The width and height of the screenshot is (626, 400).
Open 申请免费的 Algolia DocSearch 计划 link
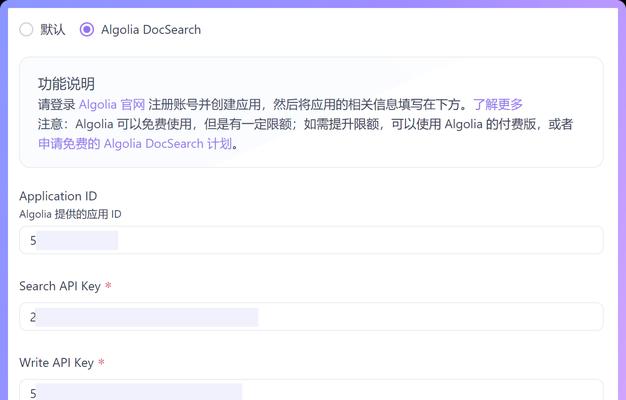pos(135,144)
